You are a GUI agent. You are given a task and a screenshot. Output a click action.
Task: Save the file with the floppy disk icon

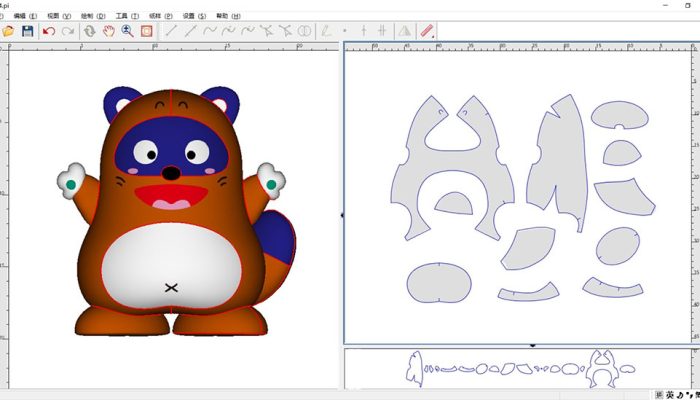pos(28,31)
